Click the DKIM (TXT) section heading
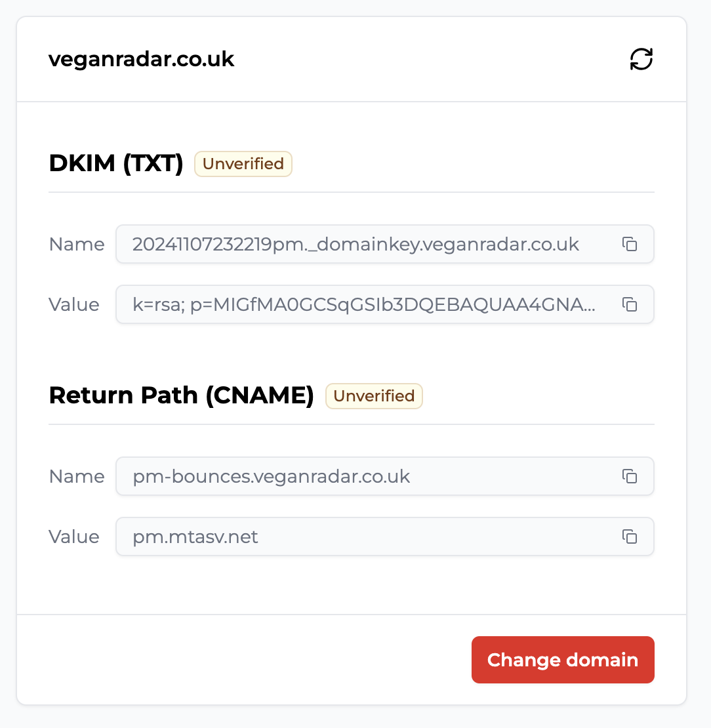 116,163
